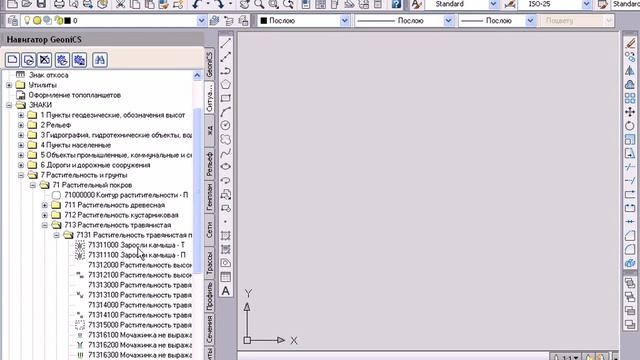This screenshot has height=360, width=640.
Task: Select the Arc draw tool
Action: [226, 112]
